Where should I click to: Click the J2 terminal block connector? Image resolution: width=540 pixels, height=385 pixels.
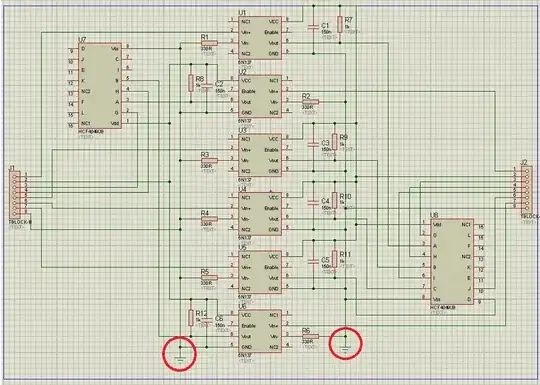tap(527, 189)
